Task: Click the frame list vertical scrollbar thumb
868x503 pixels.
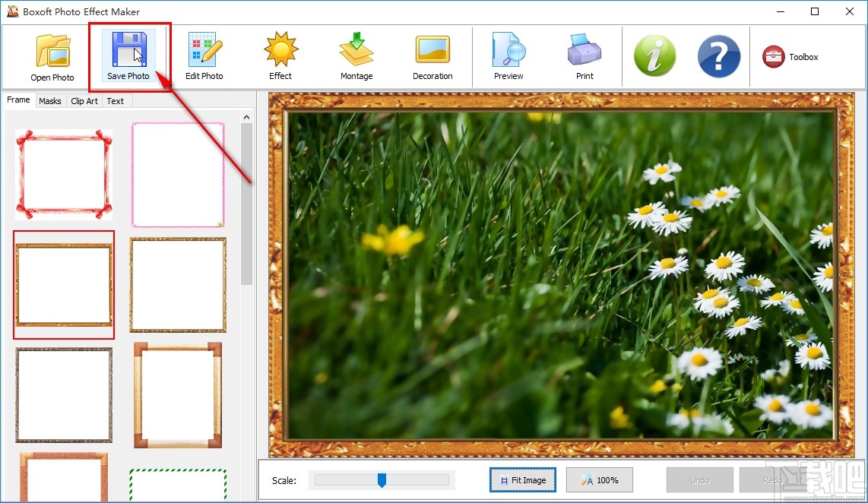Action: click(246, 204)
